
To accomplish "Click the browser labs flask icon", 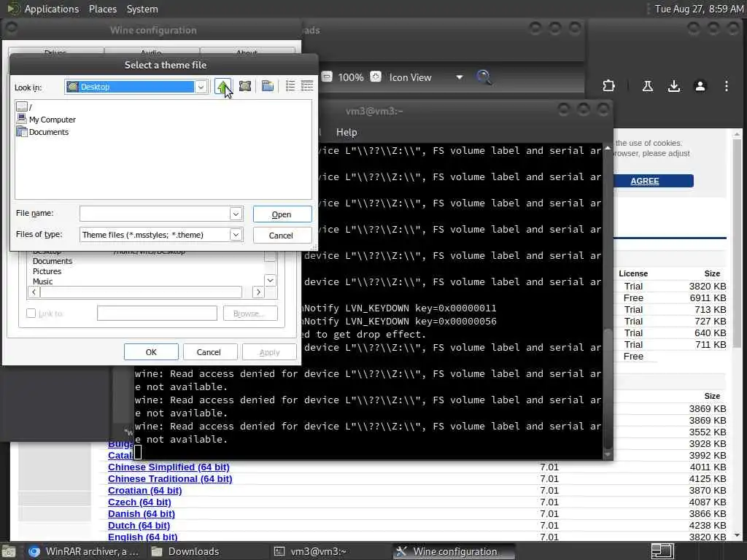I will (647, 86).
